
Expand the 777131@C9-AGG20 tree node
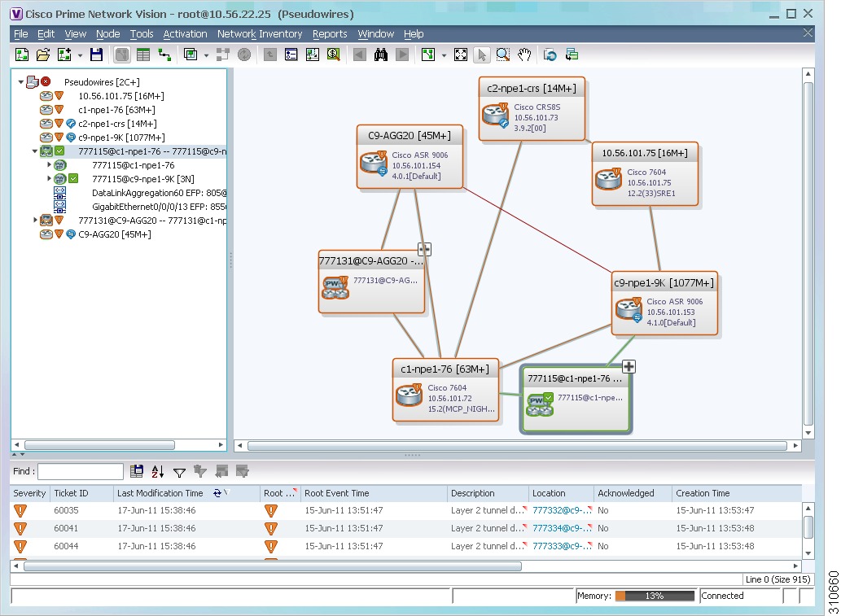coord(35,220)
